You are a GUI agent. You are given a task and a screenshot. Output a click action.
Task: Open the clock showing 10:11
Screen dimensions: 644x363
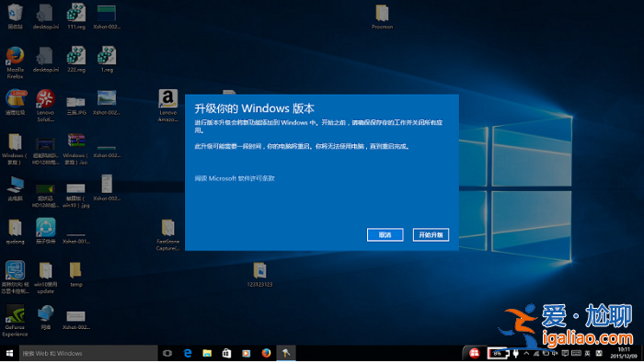624,353
